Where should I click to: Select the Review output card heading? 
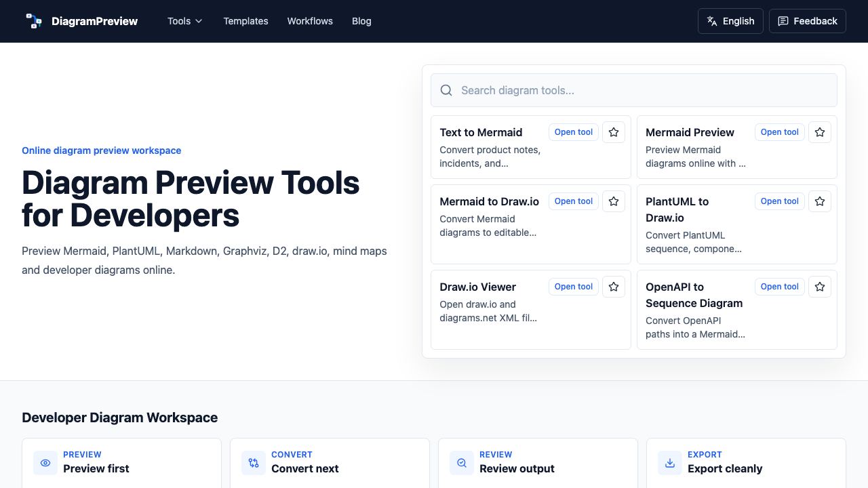(517, 468)
